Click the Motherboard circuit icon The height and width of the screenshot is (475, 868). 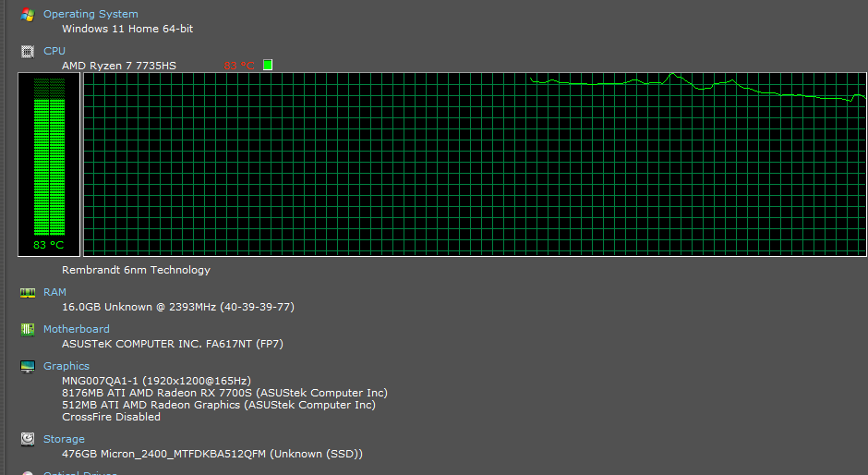27,330
